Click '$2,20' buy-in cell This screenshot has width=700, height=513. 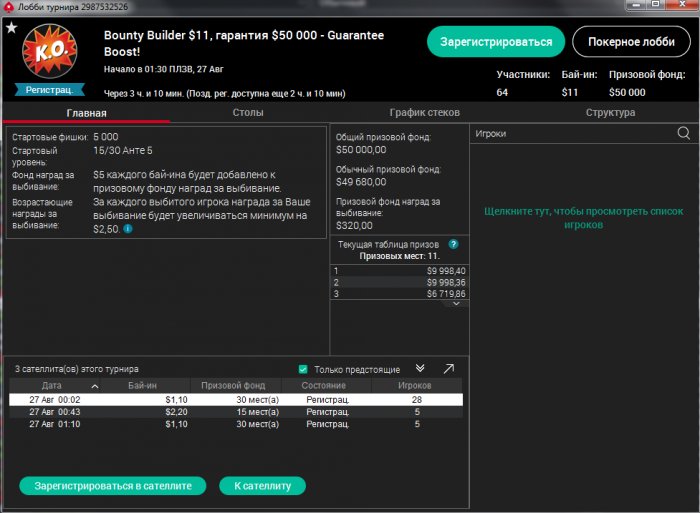click(176, 412)
